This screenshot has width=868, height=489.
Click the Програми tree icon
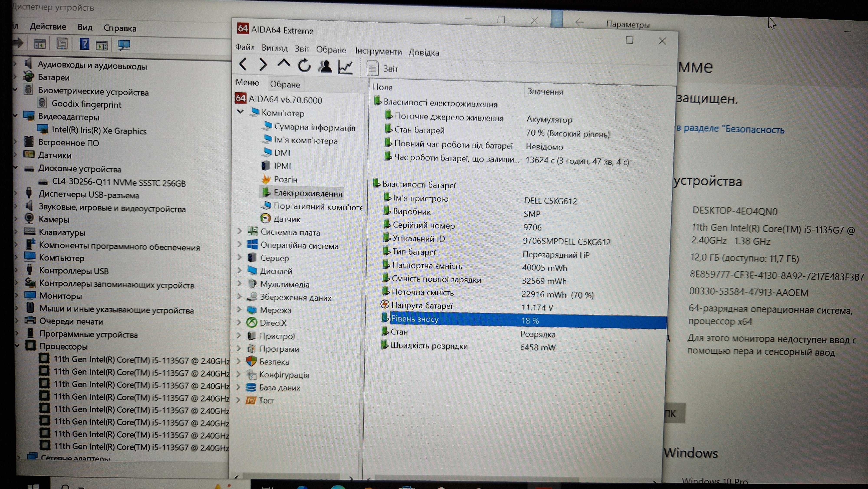251,348
